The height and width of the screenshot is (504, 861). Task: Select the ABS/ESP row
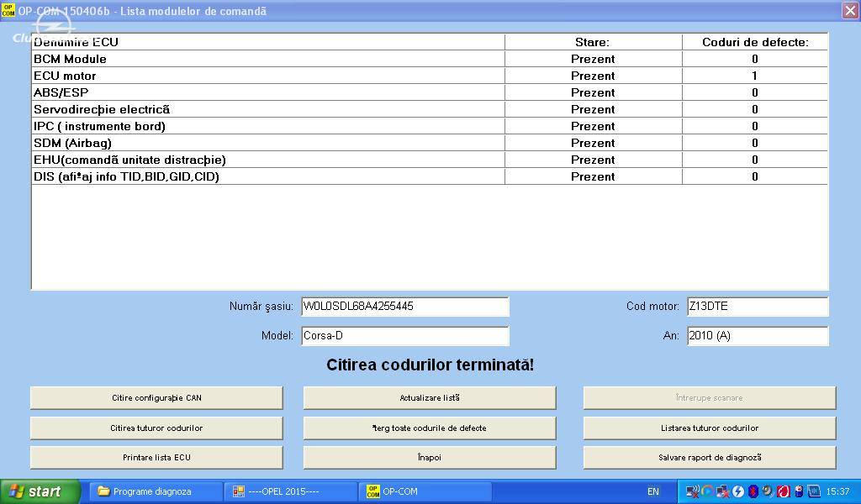[x=430, y=92]
